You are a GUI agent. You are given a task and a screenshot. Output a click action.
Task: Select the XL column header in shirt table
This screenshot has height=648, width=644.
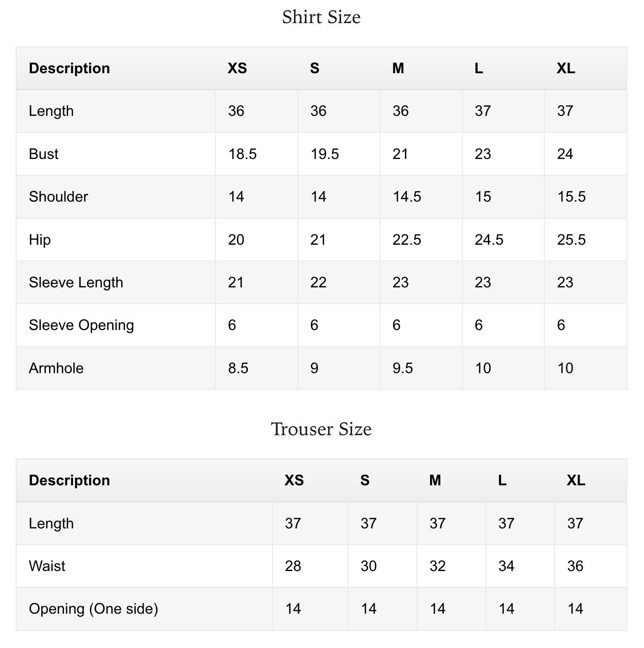coord(566,68)
